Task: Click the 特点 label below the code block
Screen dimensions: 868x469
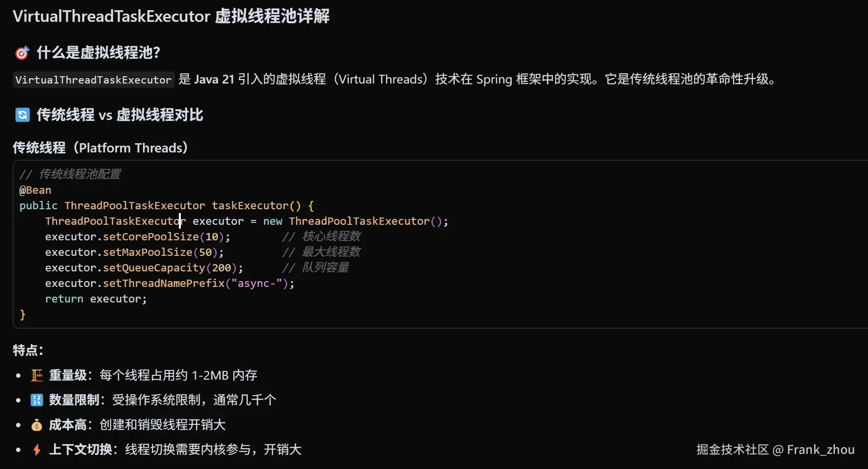Action: tap(28, 350)
